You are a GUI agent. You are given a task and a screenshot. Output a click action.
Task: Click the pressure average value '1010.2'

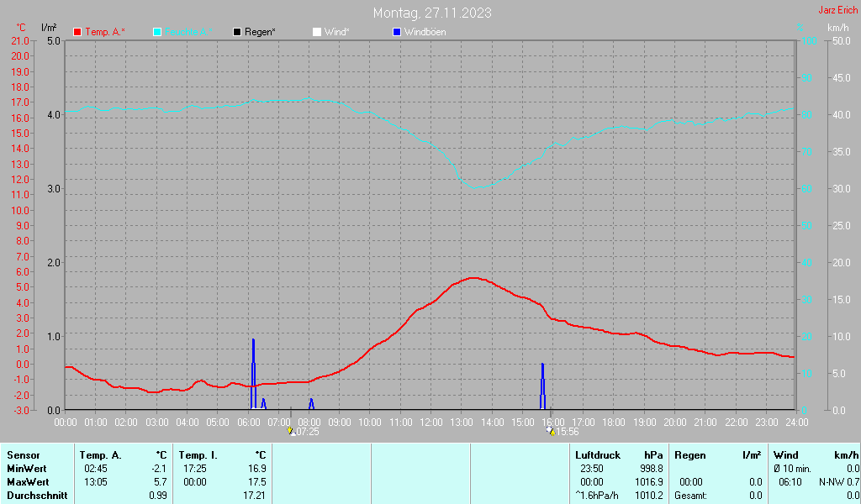coord(650,496)
